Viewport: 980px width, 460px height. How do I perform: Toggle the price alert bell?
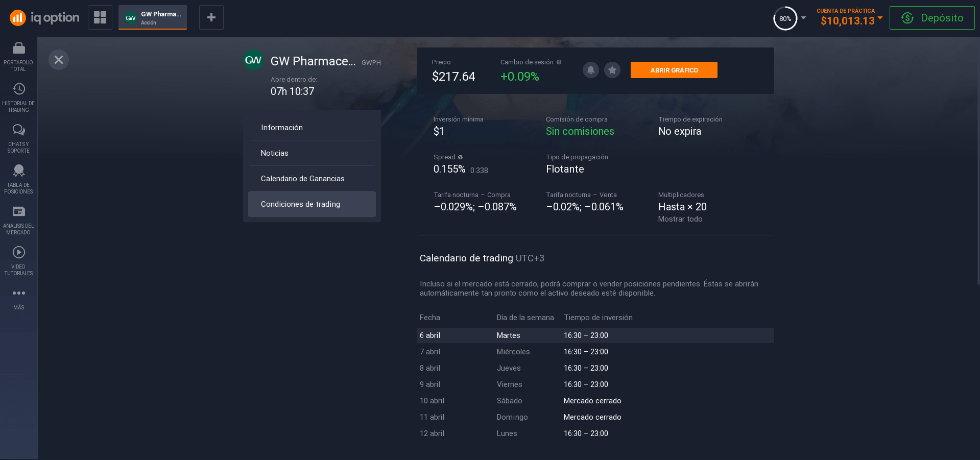pyautogui.click(x=590, y=70)
